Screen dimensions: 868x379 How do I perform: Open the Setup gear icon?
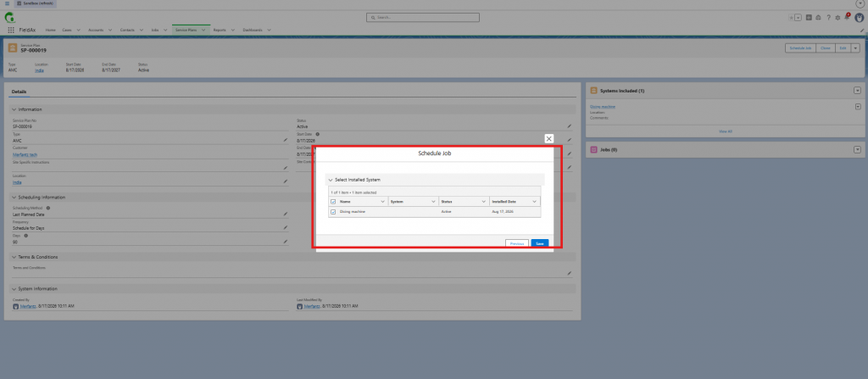(837, 18)
